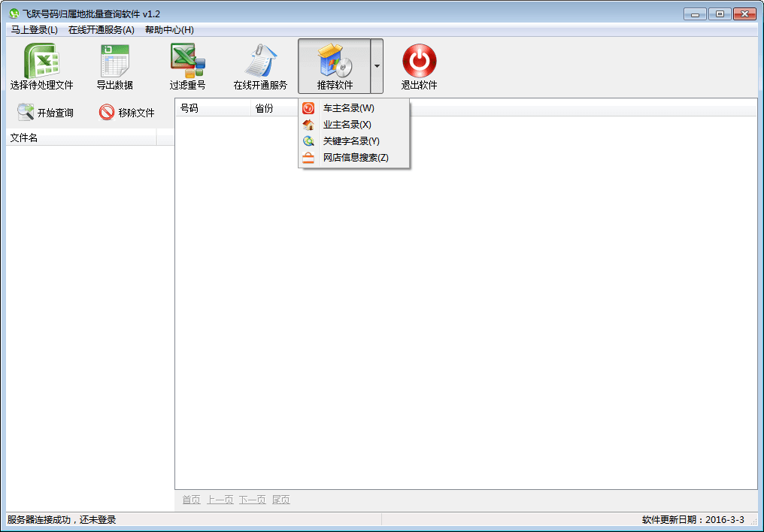Start the query with the magnifier icon (开始查询)
The image size is (764, 532).
coord(26,113)
